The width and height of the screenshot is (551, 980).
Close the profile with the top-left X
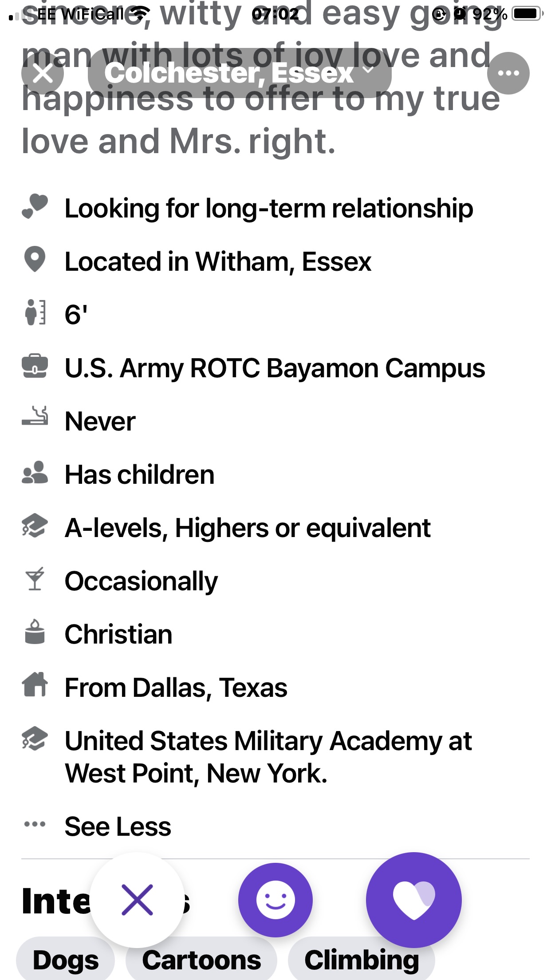[x=43, y=73]
